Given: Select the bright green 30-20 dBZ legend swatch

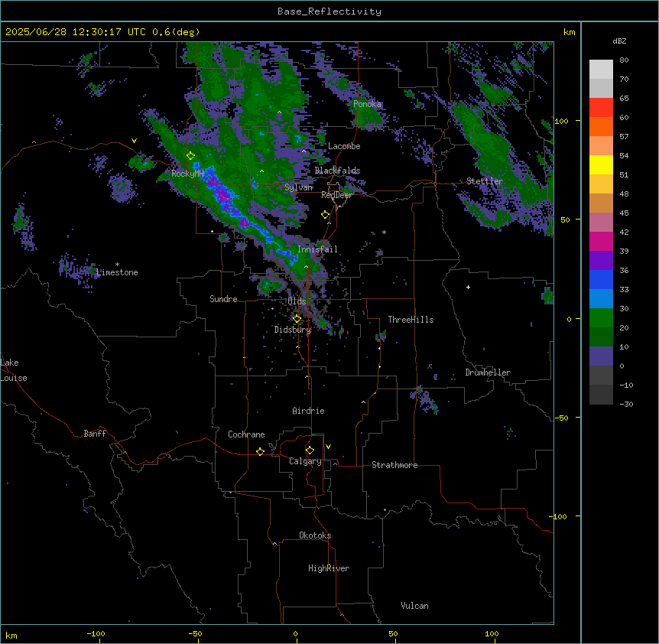Looking at the screenshot, I should click(x=601, y=318).
